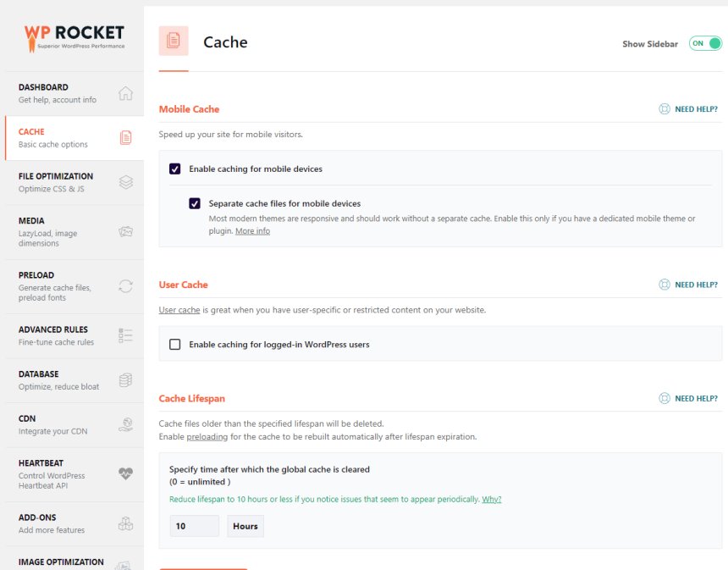Open the Image Optimization menu item
This screenshot has width=728, height=570.
[x=61, y=562]
